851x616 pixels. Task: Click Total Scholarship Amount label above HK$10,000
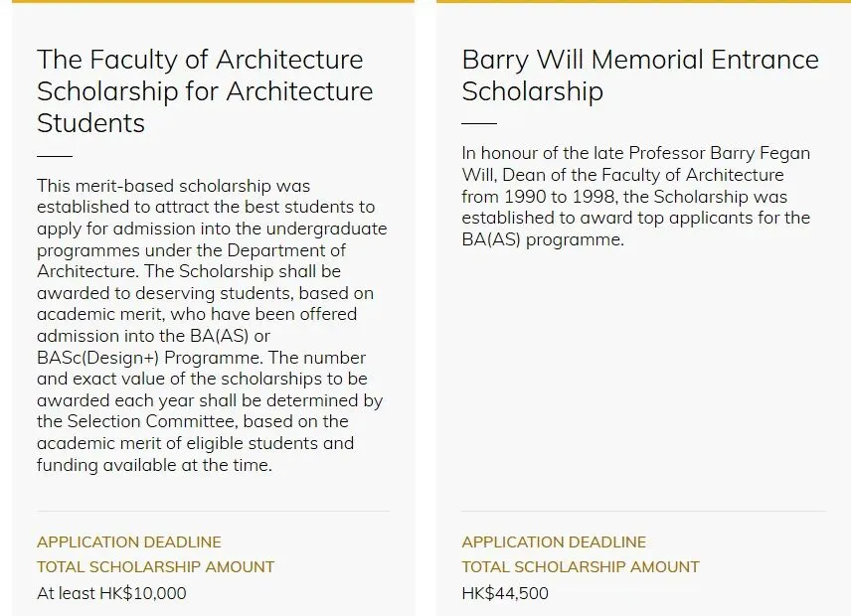click(x=155, y=567)
